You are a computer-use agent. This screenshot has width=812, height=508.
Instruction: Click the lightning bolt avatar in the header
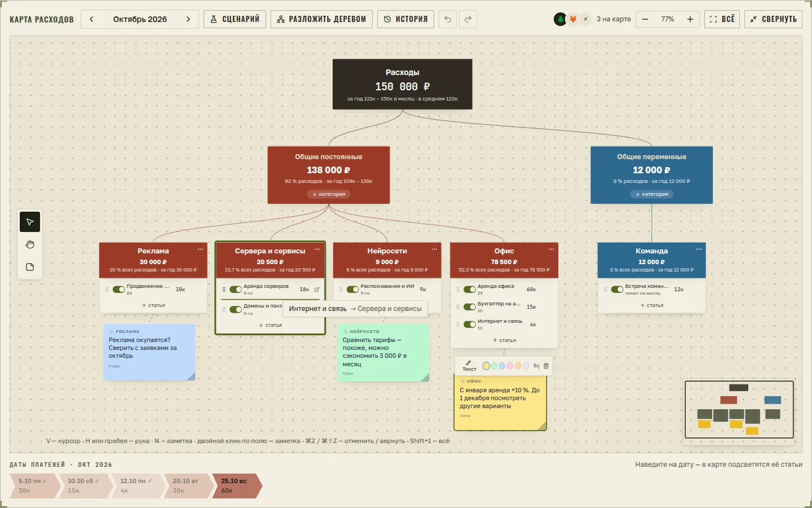click(x=585, y=19)
